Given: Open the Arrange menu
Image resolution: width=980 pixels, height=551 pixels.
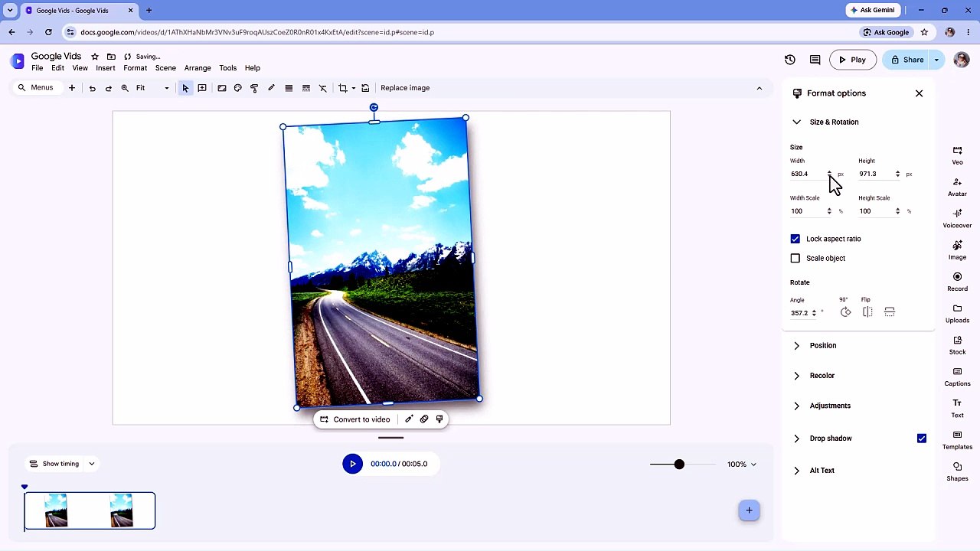Looking at the screenshot, I should [198, 68].
